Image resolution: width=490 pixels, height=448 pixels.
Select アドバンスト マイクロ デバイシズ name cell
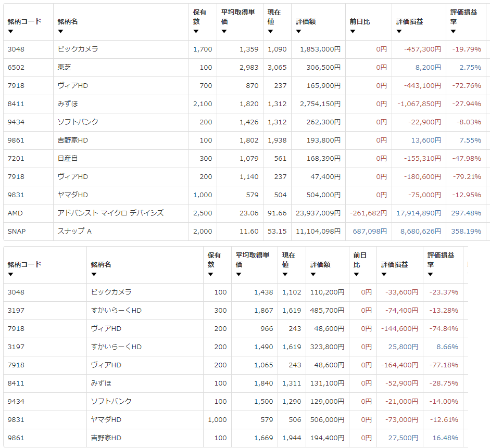tap(110, 213)
